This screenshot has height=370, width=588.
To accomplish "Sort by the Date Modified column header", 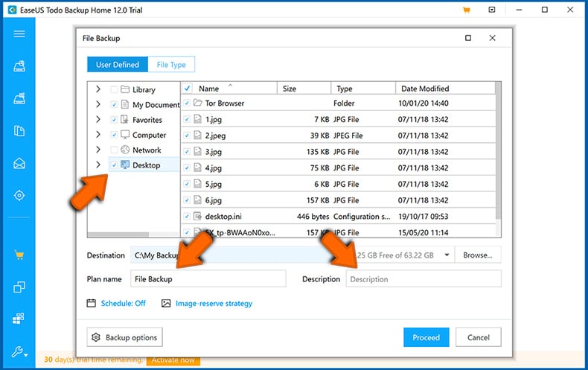I will tap(445, 89).
